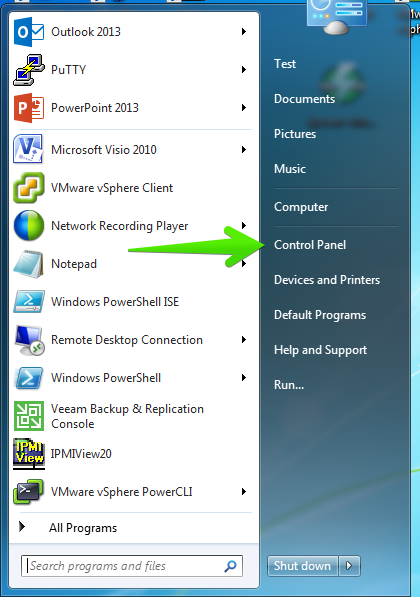Expand Windows PowerShell jump list arrow
This screenshot has width=420, height=597.
coord(244,378)
